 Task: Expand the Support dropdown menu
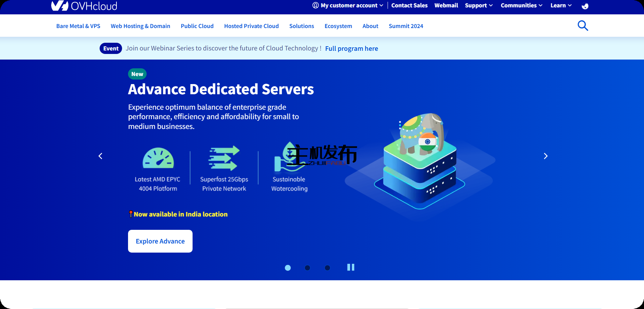[479, 6]
